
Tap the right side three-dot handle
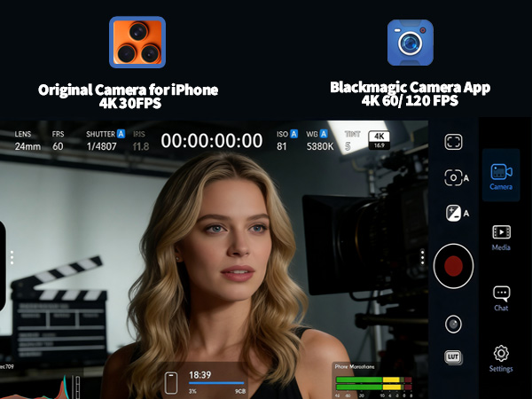[x=422, y=257]
